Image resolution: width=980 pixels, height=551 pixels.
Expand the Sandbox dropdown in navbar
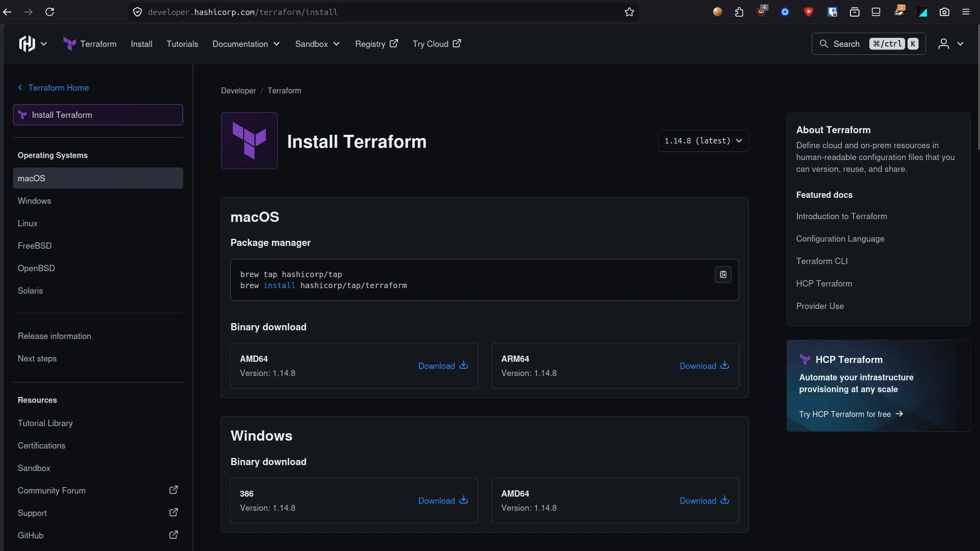tap(317, 44)
